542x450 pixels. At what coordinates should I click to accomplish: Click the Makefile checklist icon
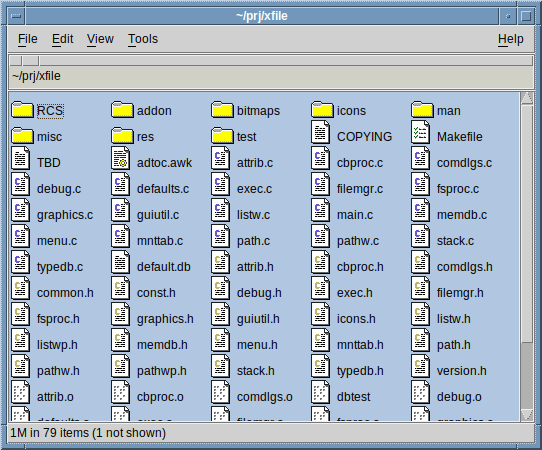point(420,132)
